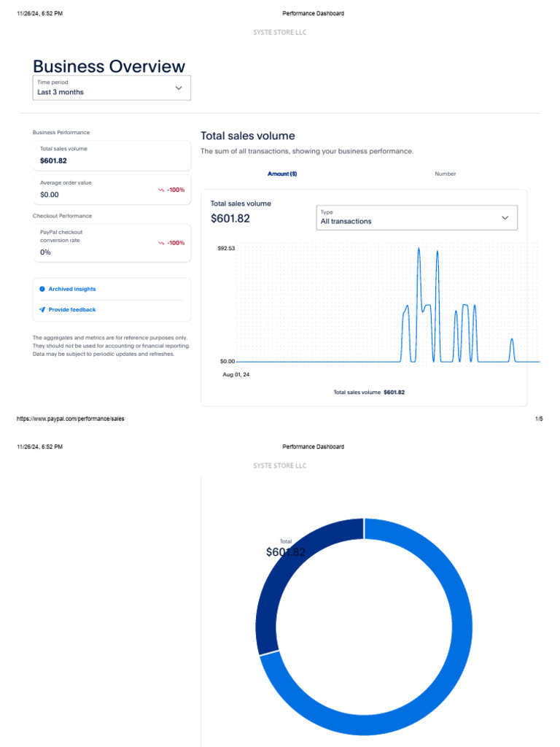
Task: Click the Provide feedback link
Action: [72, 309]
